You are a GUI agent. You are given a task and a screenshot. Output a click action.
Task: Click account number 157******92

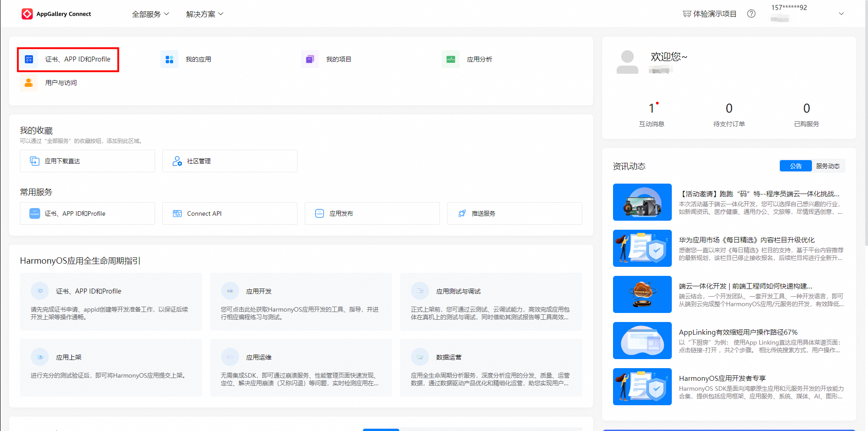789,7
